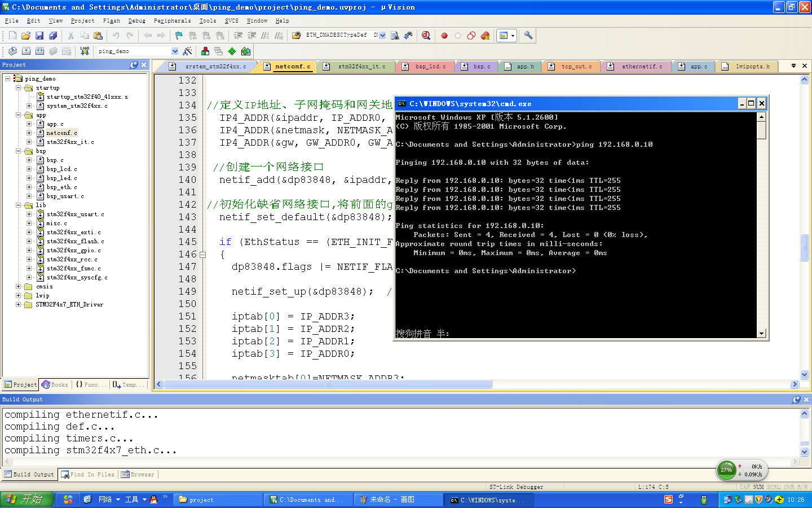Download to flash with LOAD icon
Viewport: 812px width, 508px height.
pyautogui.click(x=85, y=51)
